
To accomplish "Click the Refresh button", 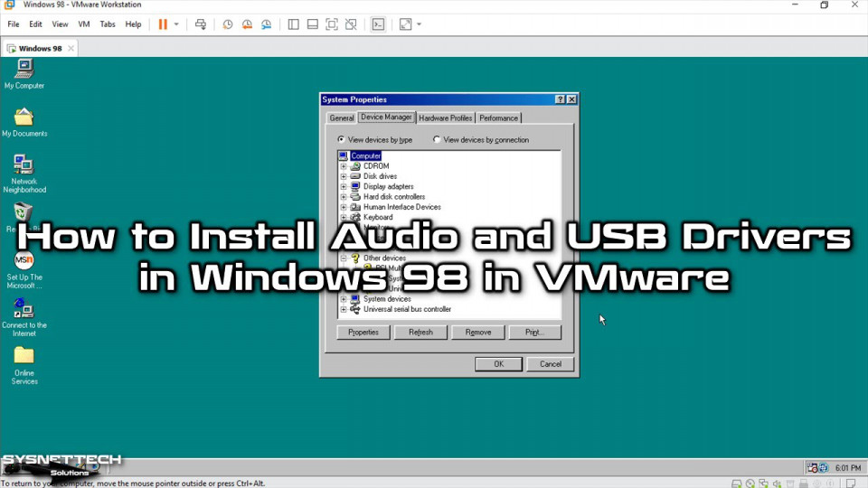I will tap(420, 333).
